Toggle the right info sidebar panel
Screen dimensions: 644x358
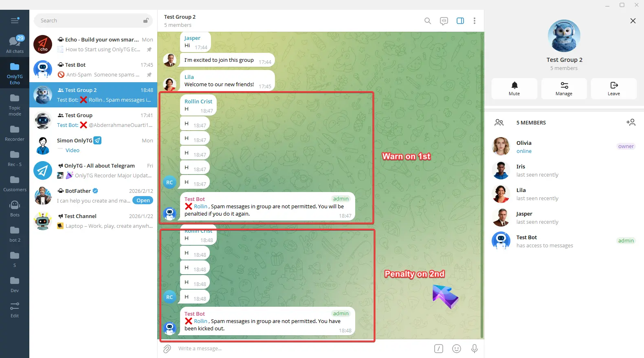coord(460,21)
